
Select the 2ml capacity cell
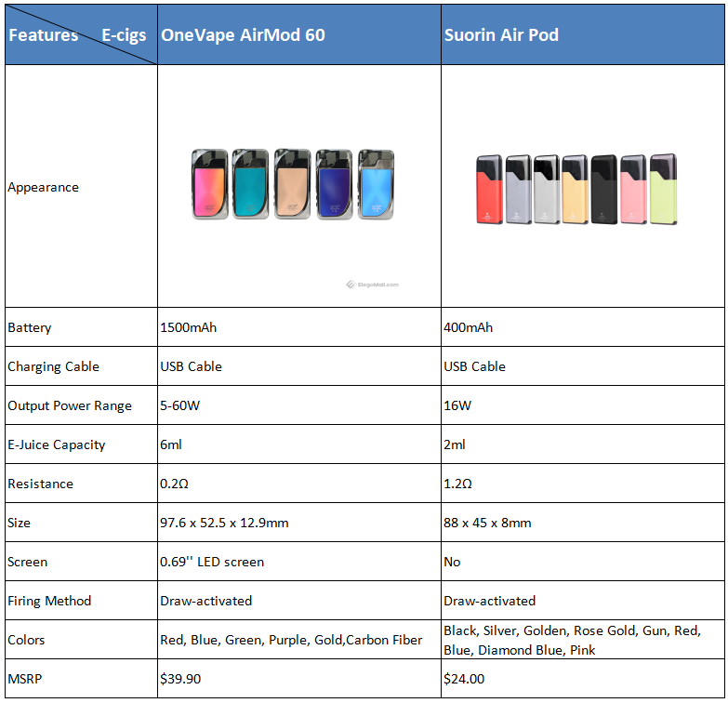click(583, 444)
